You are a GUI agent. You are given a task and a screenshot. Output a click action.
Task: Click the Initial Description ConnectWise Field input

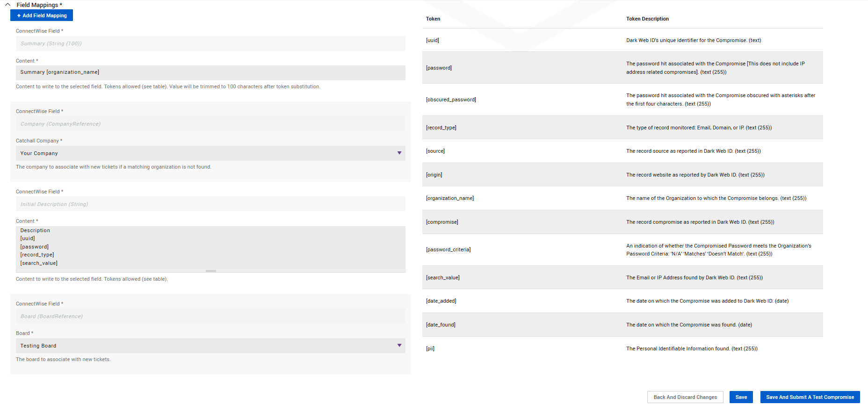click(x=210, y=204)
